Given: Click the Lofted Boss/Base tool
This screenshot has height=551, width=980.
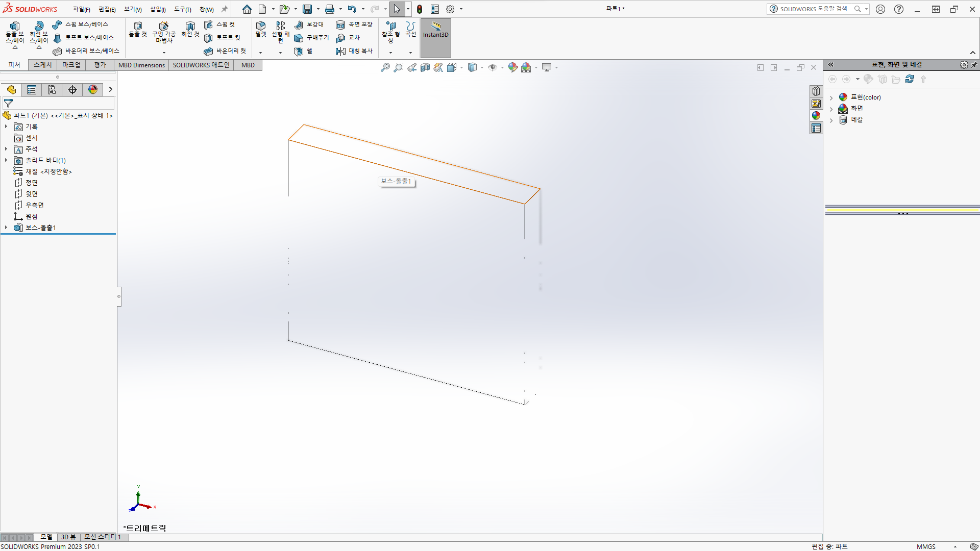Looking at the screenshot, I should coord(83,38).
